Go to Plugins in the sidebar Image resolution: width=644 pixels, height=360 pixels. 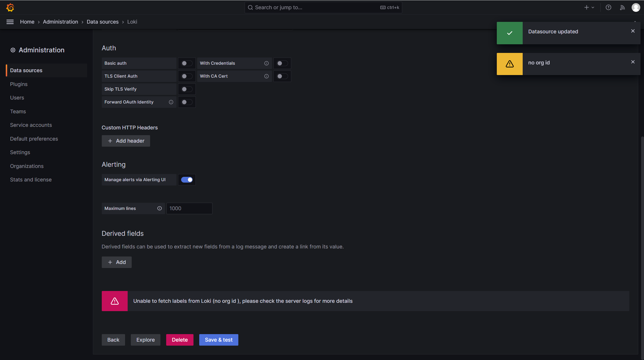point(19,84)
